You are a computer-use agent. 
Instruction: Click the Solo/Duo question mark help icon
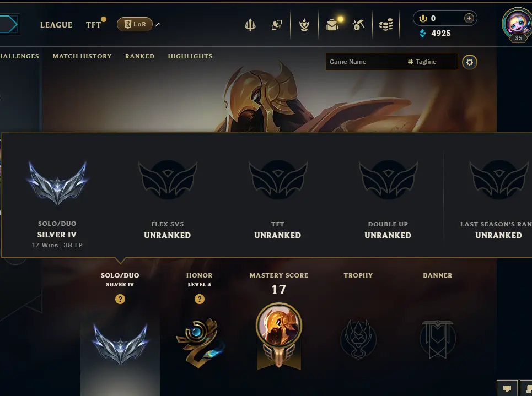click(x=120, y=299)
